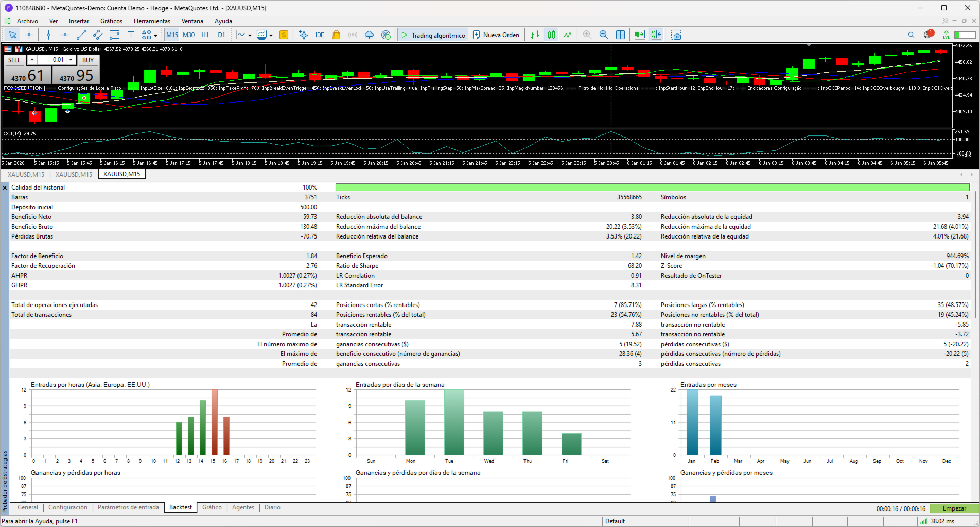The image size is (980, 527).
Task: Toggle Trading algorítmico on or off
Action: pos(433,35)
